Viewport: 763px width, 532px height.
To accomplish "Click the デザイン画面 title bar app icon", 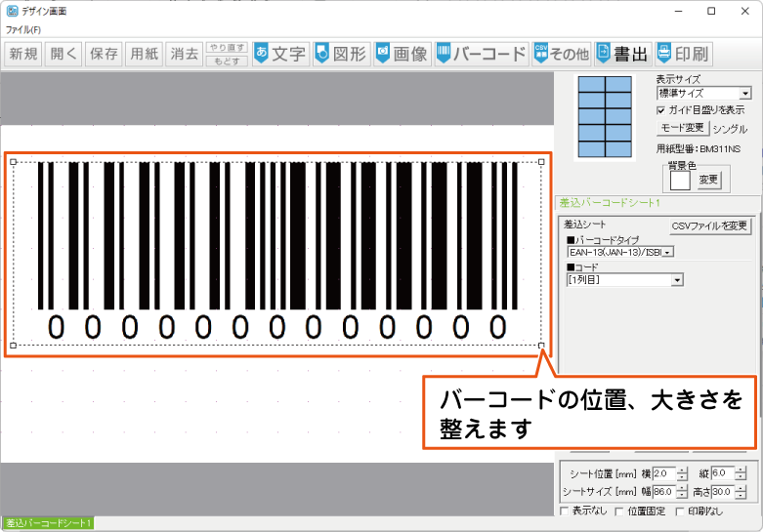I will pyautogui.click(x=12, y=11).
